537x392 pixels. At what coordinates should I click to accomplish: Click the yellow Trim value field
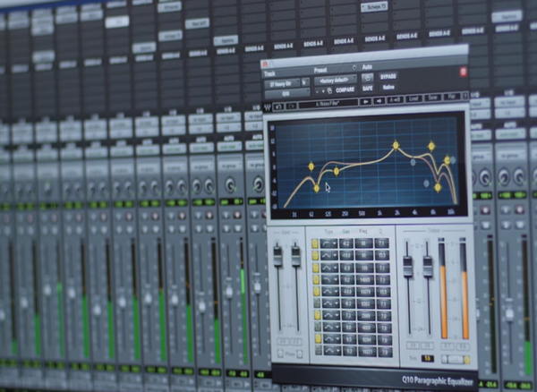click(x=427, y=359)
